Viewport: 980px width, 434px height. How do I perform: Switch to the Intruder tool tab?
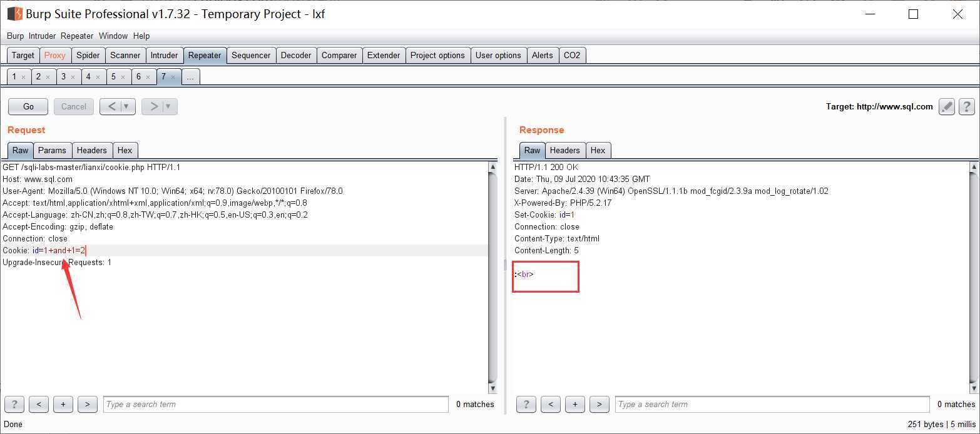click(x=165, y=55)
